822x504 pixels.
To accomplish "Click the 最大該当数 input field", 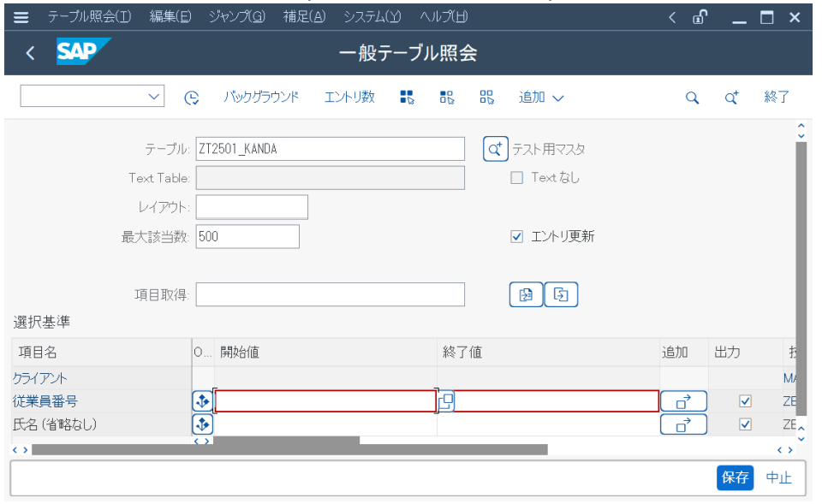I will 247,237.
